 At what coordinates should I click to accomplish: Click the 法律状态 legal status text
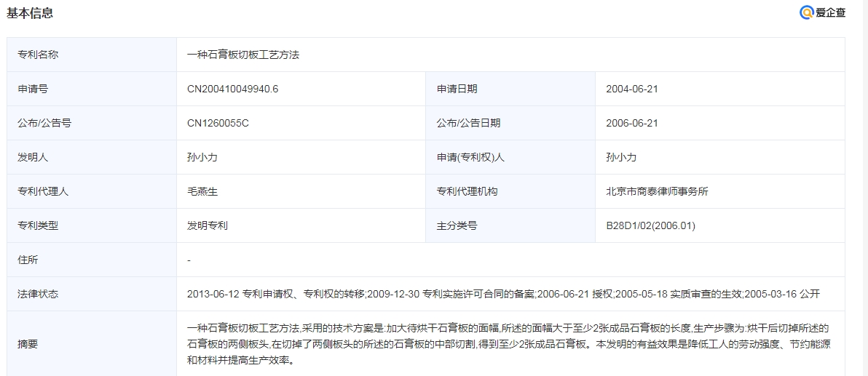click(x=503, y=294)
